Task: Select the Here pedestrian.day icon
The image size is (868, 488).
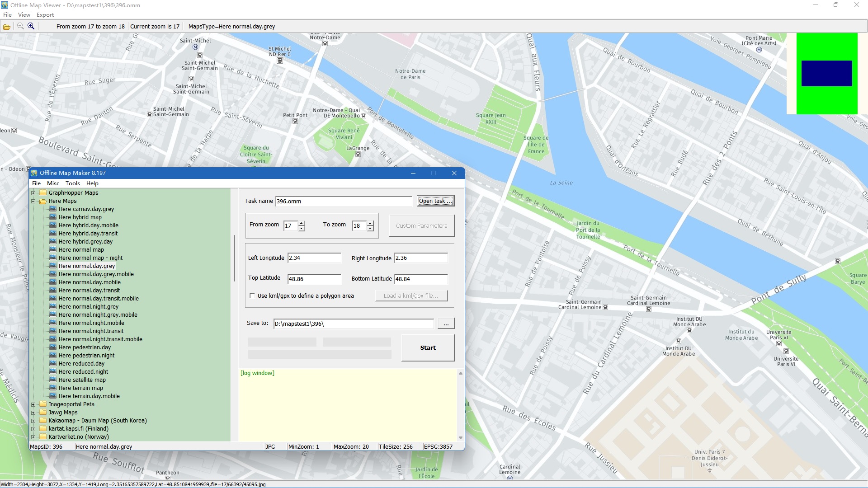Action: (x=53, y=347)
